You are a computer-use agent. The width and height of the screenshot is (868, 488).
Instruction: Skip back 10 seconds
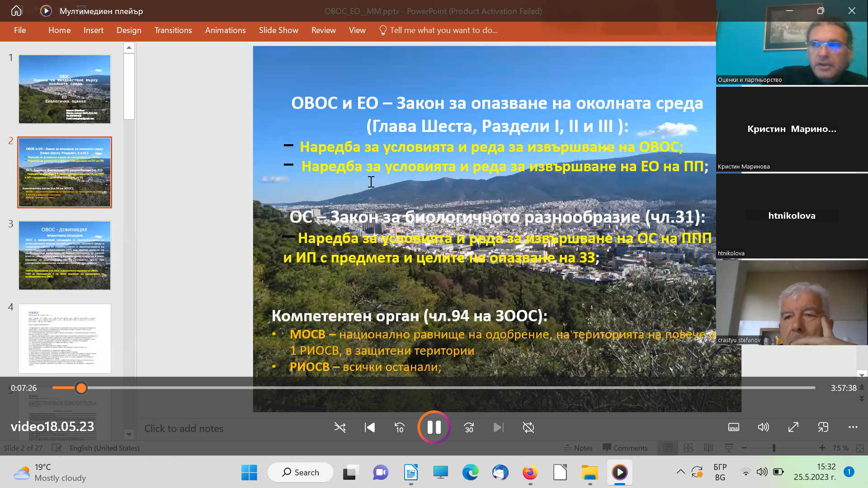399,427
